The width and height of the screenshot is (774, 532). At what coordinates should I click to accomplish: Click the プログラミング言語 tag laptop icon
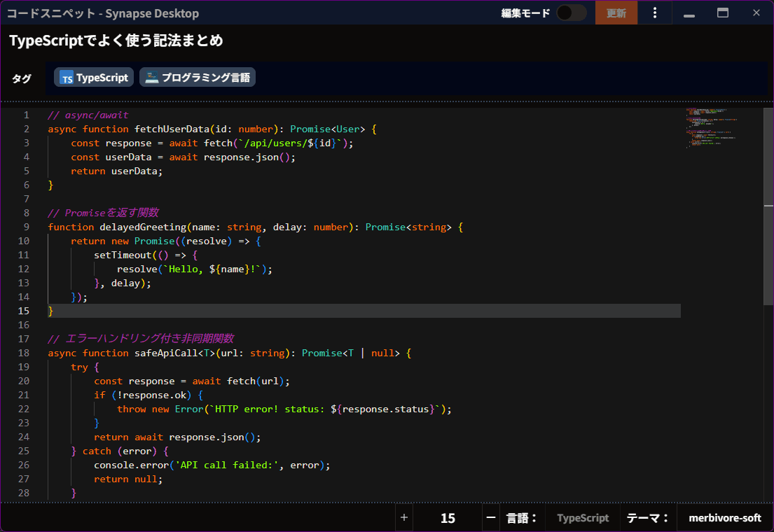coord(152,78)
